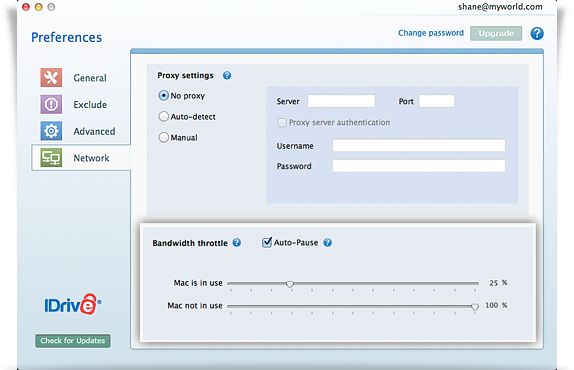Screen dimensions: 574x370
Task: Click the blue help icon beside Upgrade
Action: (x=537, y=33)
